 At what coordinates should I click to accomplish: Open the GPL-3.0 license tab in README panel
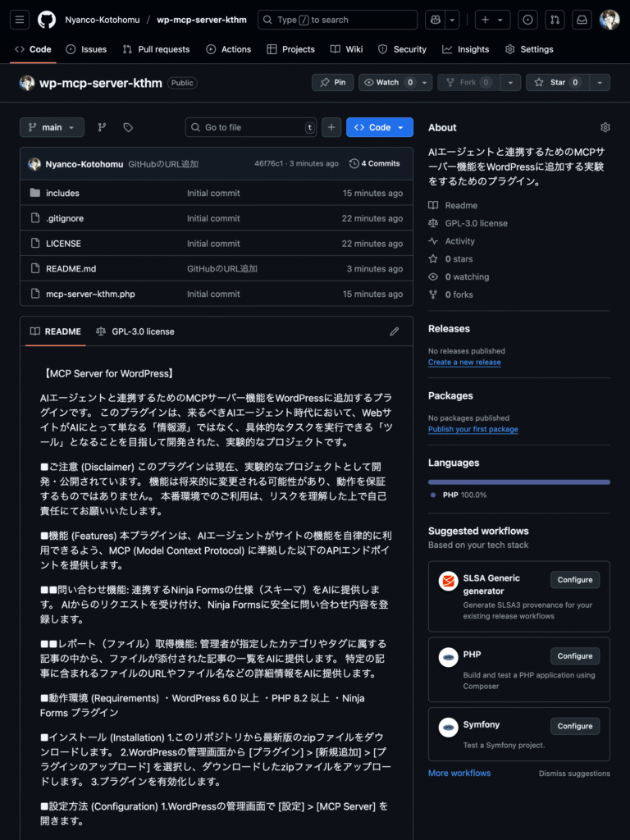(x=135, y=331)
